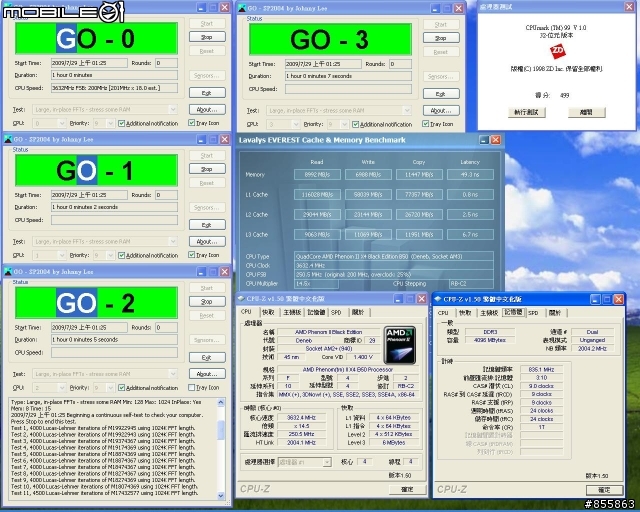Image resolution: width=640 pixels, height=512 pixels.
Task: Open cache tab in left CPU-Z window
Action: (x=268, y=312)
